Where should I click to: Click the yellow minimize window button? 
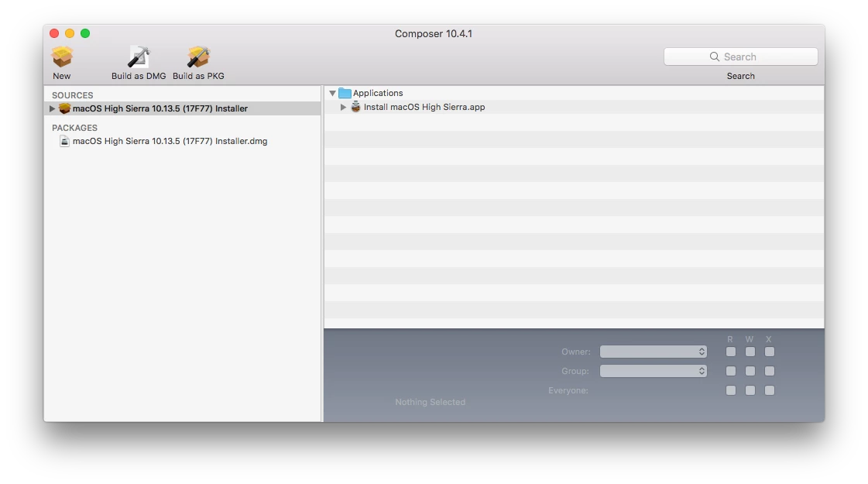70,33
